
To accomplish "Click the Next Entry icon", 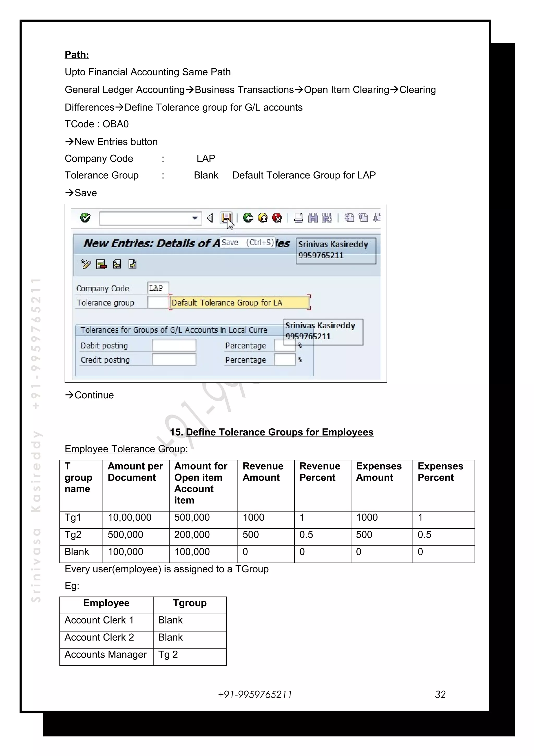I will click(132, 265).
